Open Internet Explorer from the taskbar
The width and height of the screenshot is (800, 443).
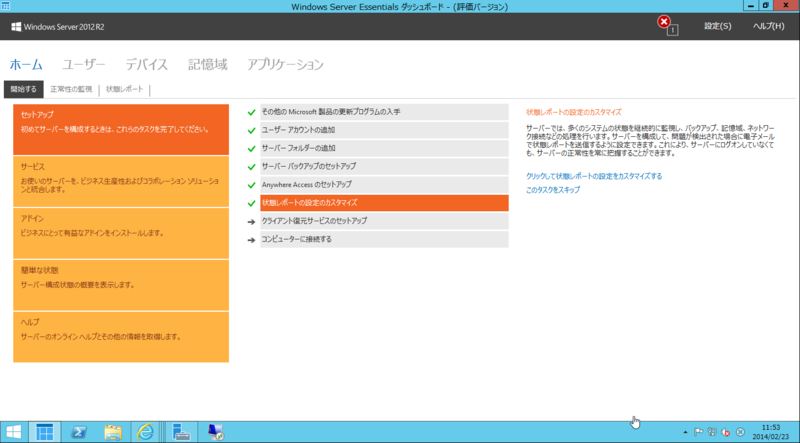[145, 432]
